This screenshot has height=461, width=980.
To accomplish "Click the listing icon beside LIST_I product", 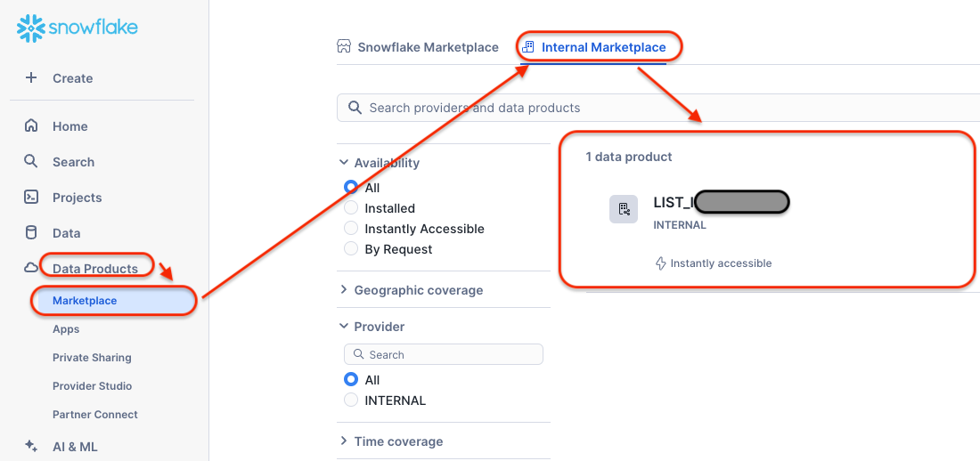I will pos(624,209).
